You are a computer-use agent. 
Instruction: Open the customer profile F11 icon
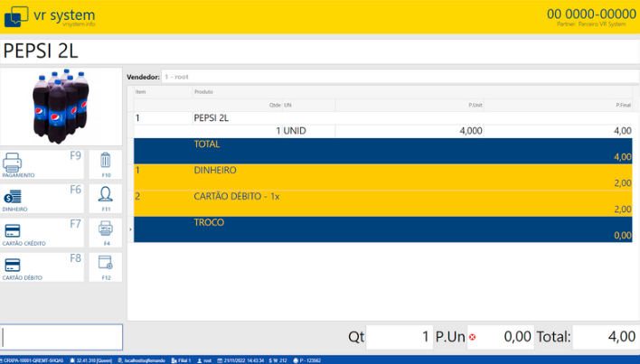tap(106, 195)
